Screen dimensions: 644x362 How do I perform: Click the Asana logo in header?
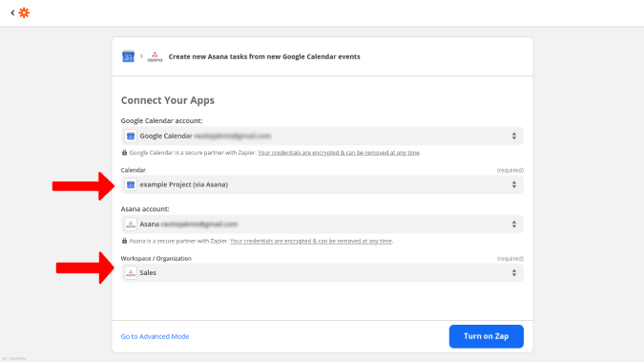click(155, 56)
